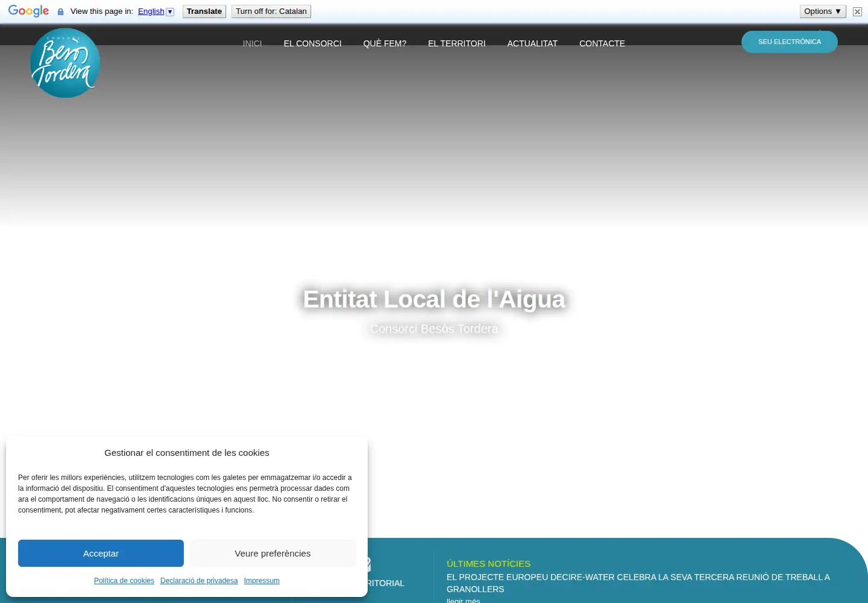Open the CONTACTE menu item
Image resolution: width=868 pixels, height=603 pixels.
pyautogui.click(x=602, y=43)
